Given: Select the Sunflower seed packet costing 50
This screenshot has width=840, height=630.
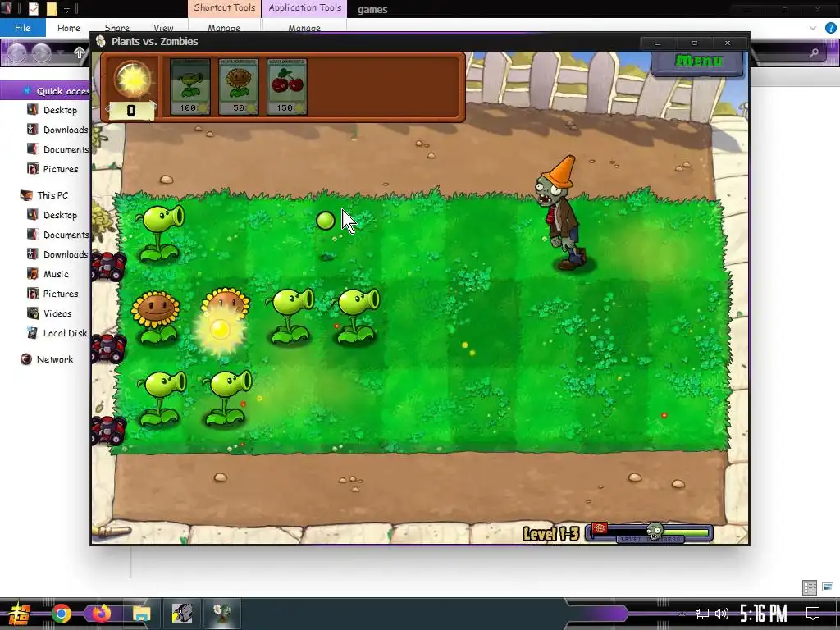Looking at the screenshot, I should coord(239,87).
